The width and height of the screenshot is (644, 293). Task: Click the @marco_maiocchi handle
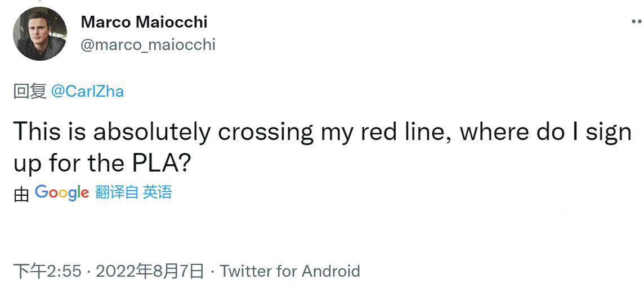[148, 45]
